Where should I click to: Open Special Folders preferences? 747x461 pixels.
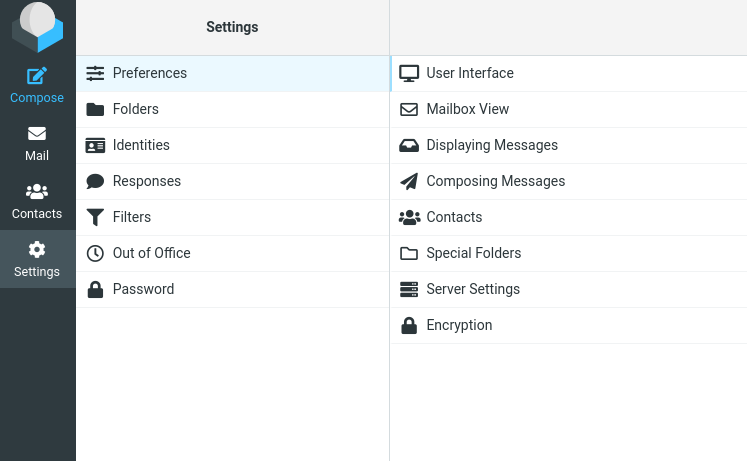click(x=473, y=253)
